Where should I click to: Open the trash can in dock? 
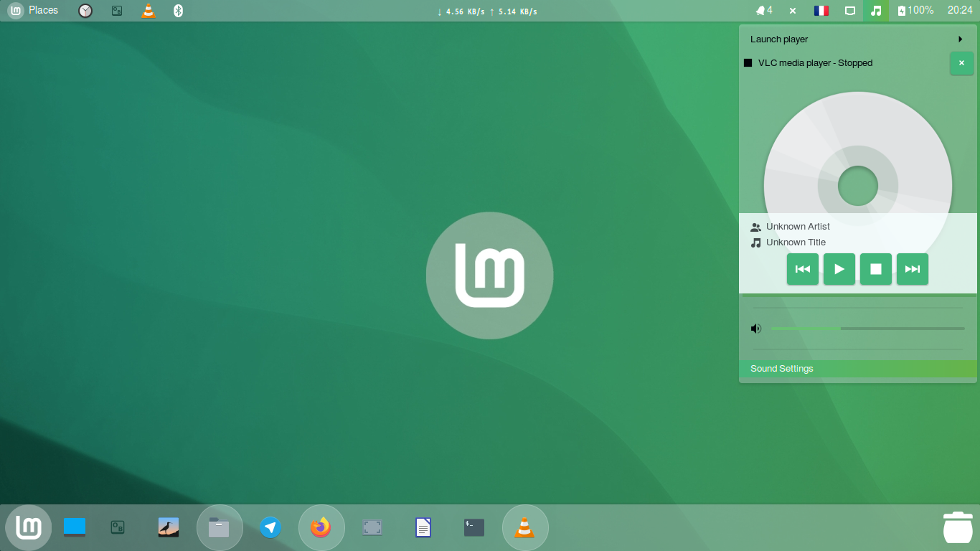coord(958,528)
